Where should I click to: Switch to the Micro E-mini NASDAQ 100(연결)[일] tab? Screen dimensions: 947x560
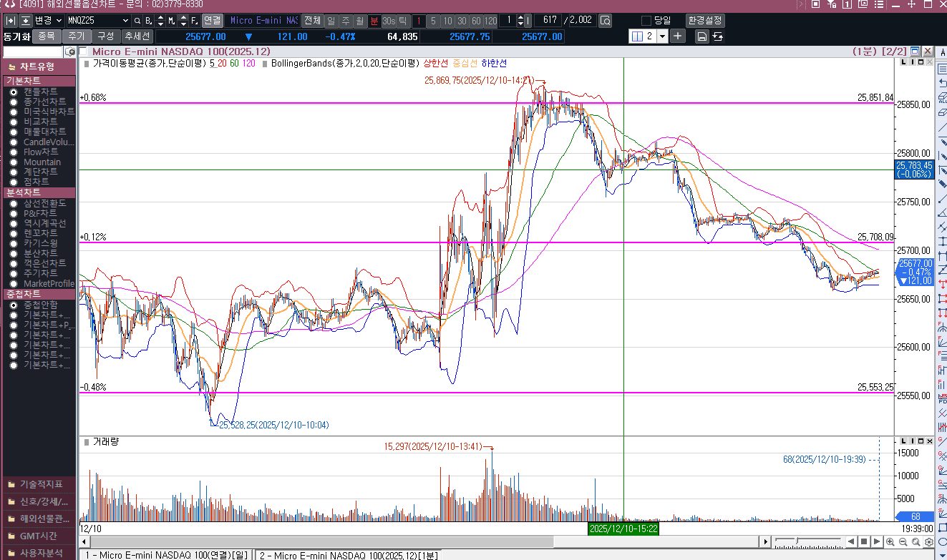tap(165, 555)
